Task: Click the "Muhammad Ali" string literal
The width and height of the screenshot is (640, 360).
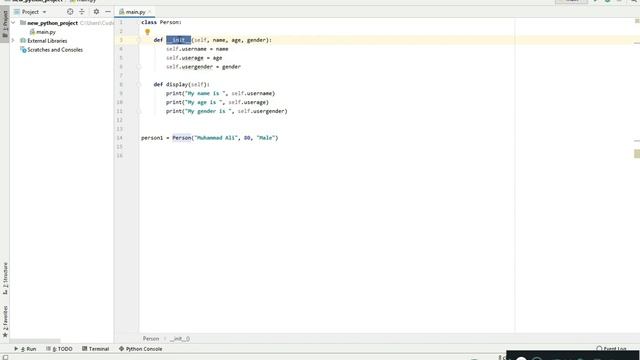Action: [216, 138]
